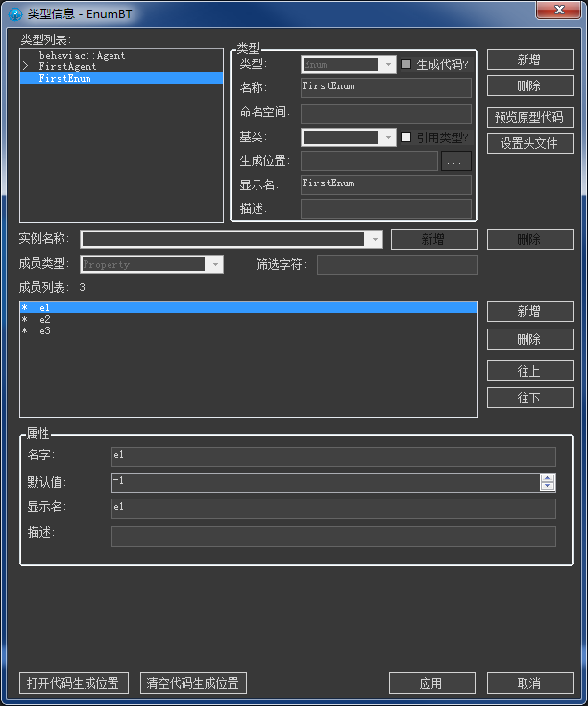The height and width of the screenshot is (706, 588).
Task: Select behaviac::Agent in type list
Action: coord(82,56)
